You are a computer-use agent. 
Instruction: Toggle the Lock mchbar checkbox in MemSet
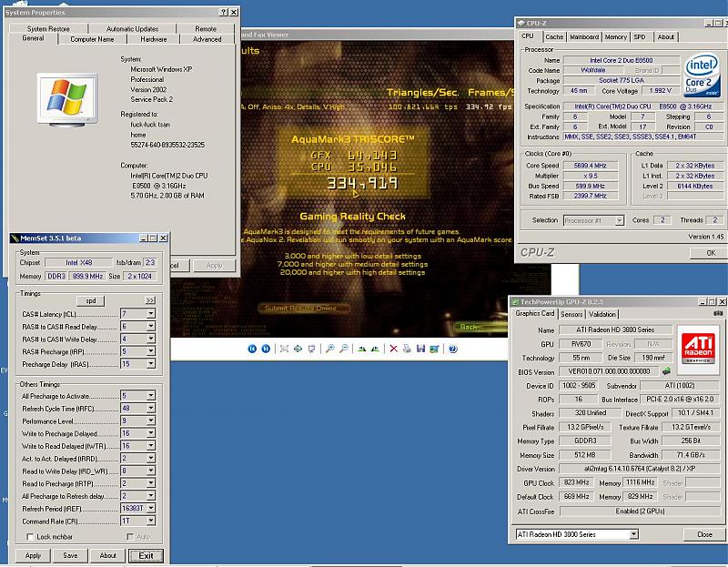click(x=30, y=537)
